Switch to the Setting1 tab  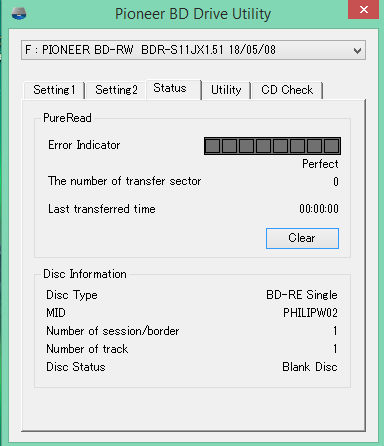(x=54, y=90)
